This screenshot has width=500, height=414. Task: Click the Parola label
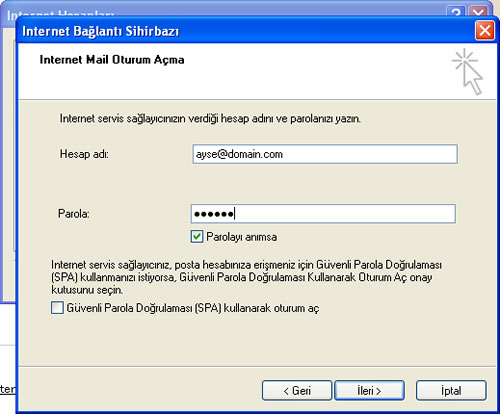coord(74,214)
